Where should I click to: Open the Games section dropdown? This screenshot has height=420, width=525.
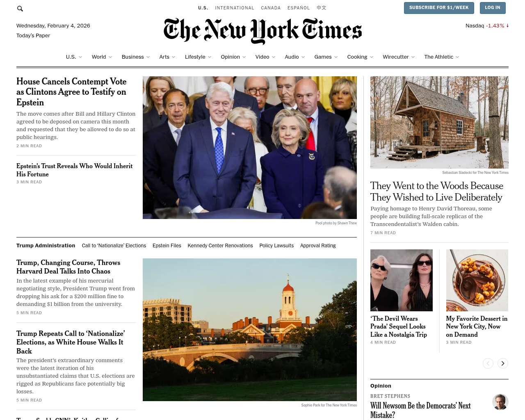coord(326,57)
